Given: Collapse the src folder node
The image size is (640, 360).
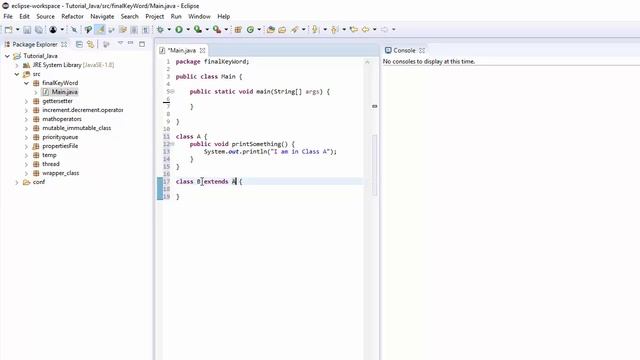Looking at the screenshot, I should click(x=17, y=74).
